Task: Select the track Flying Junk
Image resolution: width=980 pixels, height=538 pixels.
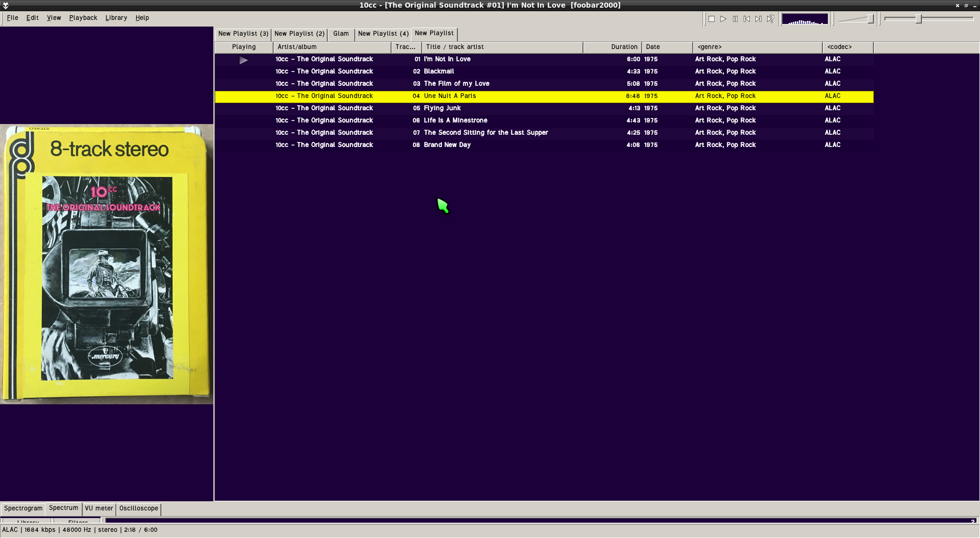Action: click(x=544, y=108)
